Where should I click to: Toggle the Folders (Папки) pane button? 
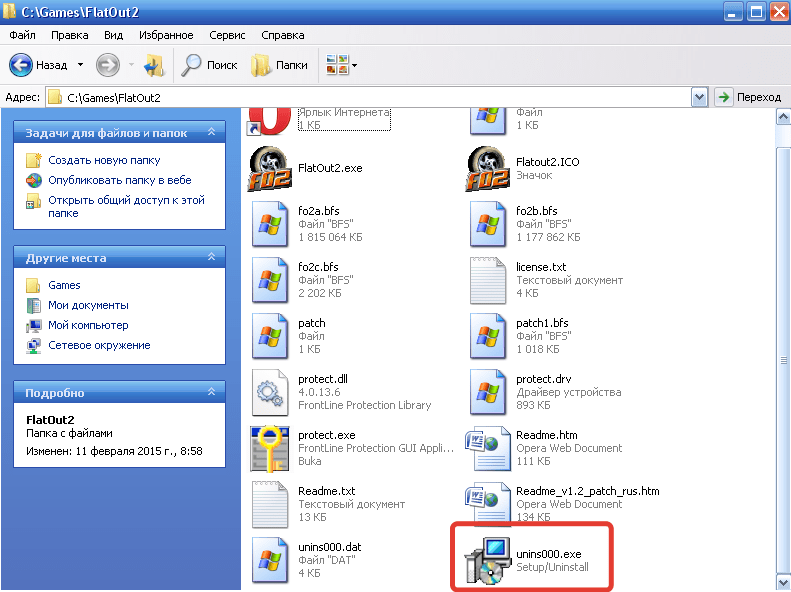click(279, 65)
